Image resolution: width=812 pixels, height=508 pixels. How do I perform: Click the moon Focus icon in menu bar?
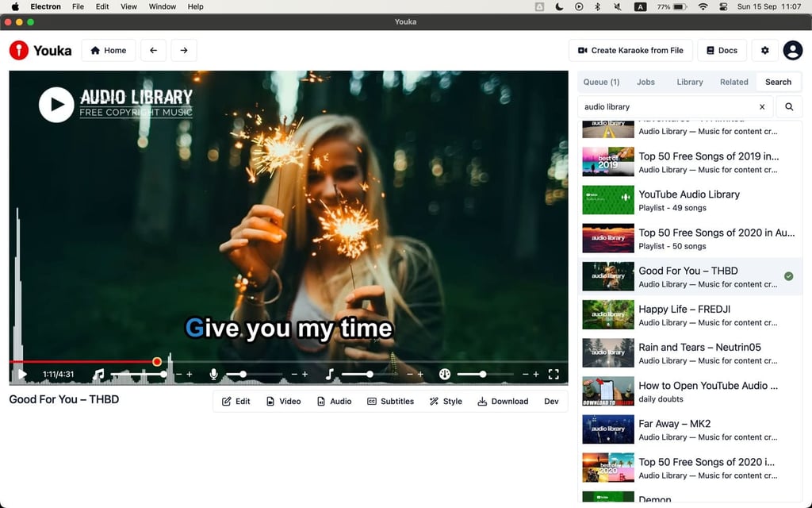pos(559,6)
